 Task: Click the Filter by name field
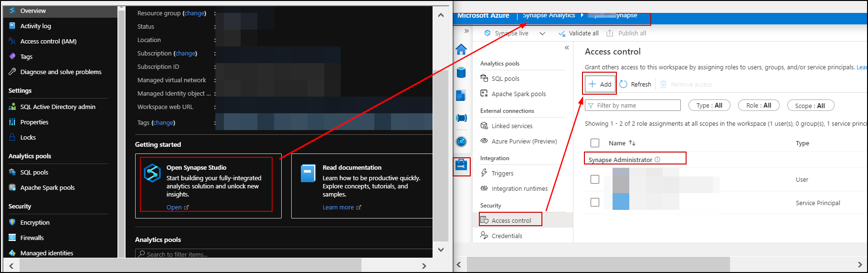(633, 105)
